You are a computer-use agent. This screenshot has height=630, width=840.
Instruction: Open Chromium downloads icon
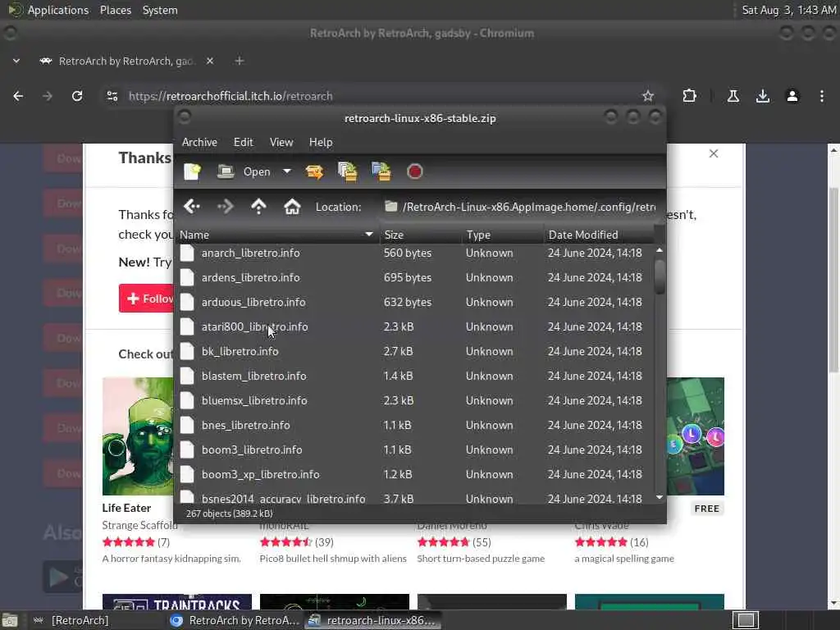tap(762, 96)
